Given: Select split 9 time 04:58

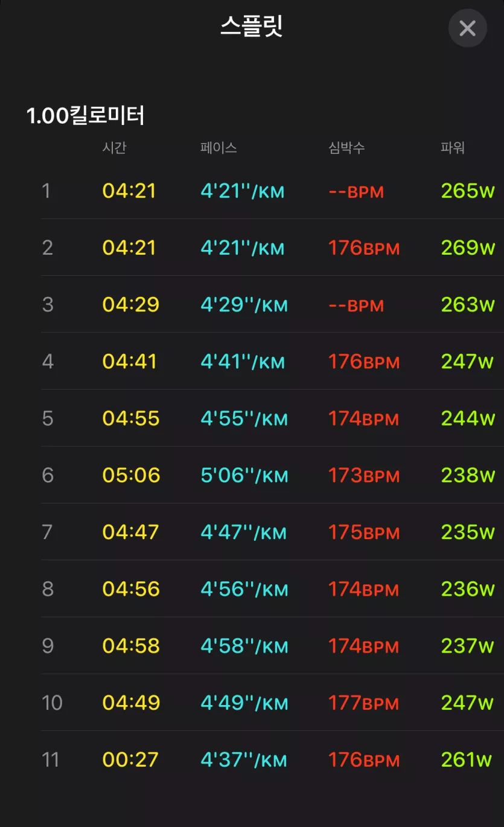Looking at the screenshot, I should click(x=131, y=645).
